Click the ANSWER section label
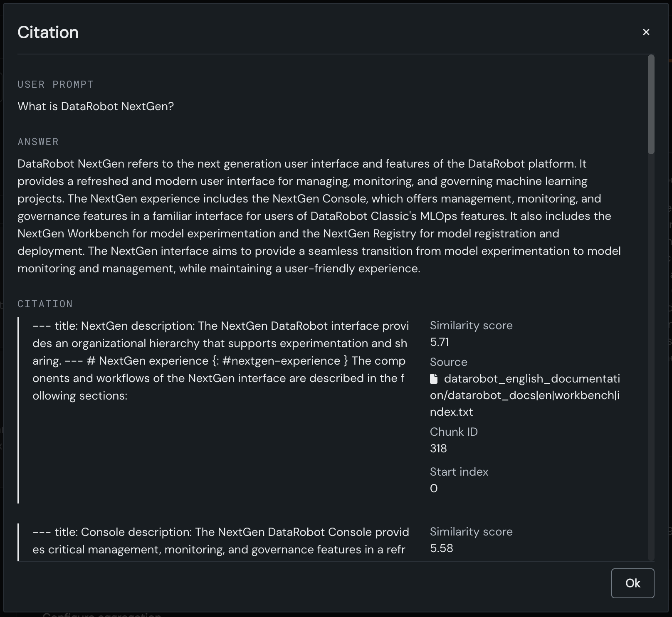The height and width of the screenshot is (617, 672). (38, 142)
